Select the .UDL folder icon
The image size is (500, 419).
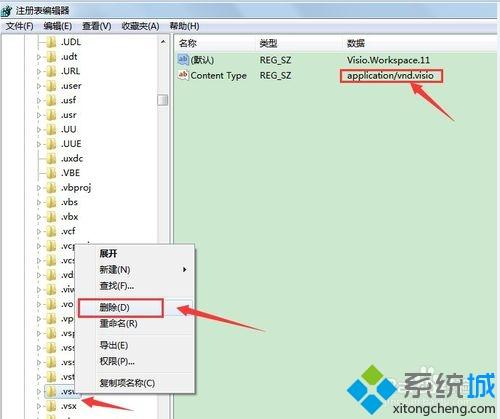tap(51, 42)
